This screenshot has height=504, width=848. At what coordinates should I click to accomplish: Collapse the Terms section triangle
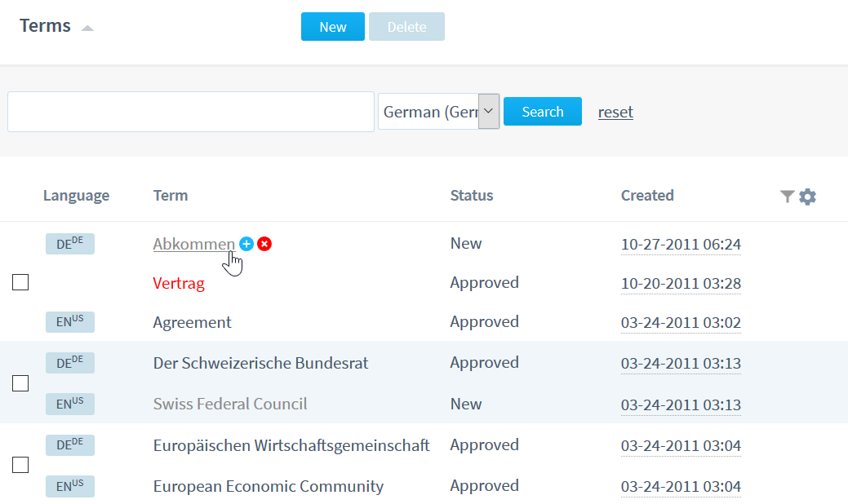click(87, 28)
